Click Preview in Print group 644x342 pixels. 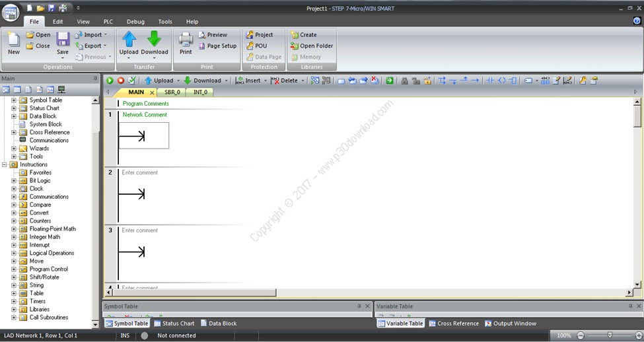[x=213, y=35]
